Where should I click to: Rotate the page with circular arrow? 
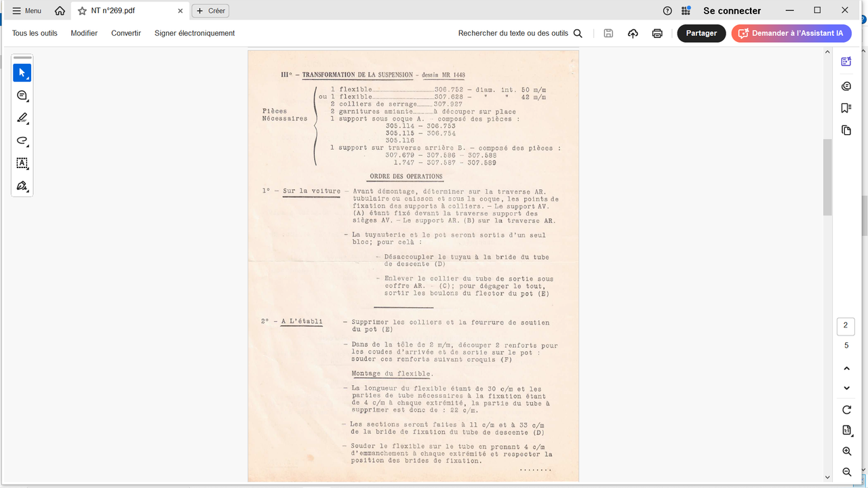846,410
